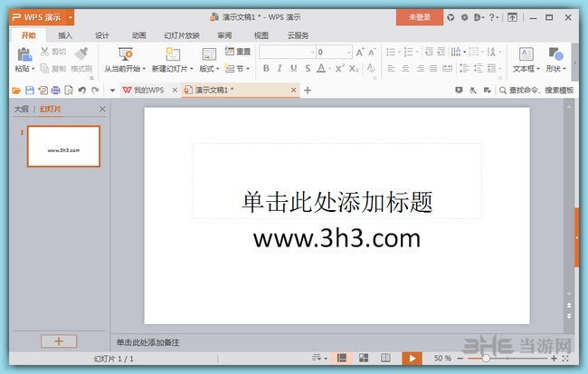The image size is (588, 374).
Task: Click the Decrease indent icon
Action: tap(429, 52)
